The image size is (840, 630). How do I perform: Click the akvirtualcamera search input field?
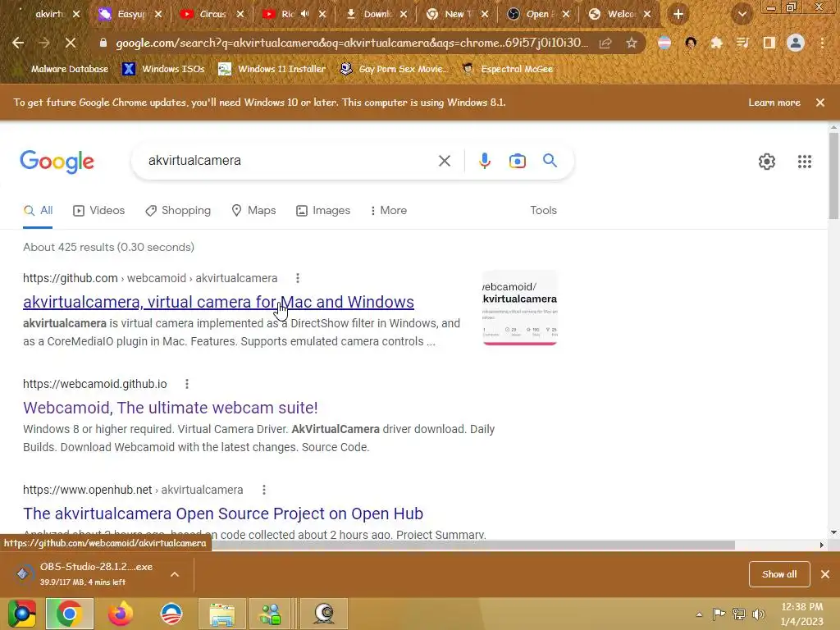(x=290, y=161)
